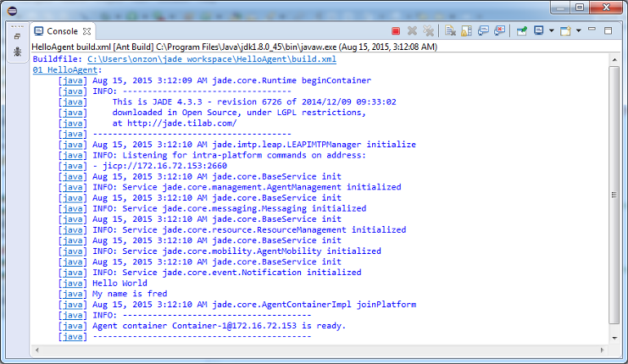
Task: Click 'Service jade.core.event.Notification initialized' line
Action: point(242,273)
